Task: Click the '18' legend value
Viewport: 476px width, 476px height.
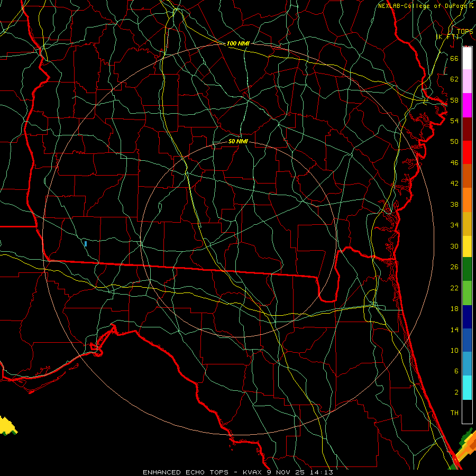Action: pos(454,309)
